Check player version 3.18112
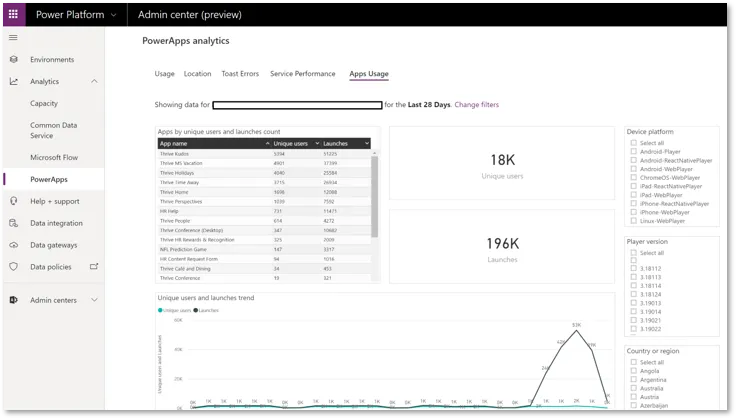Screen dimensions: 736x419 point(634,268)
